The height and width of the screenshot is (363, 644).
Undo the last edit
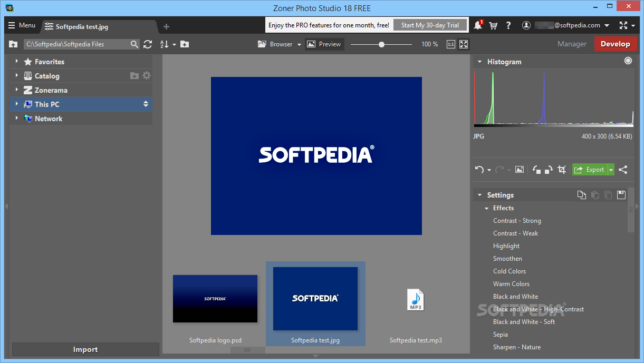tap(479, 170)
